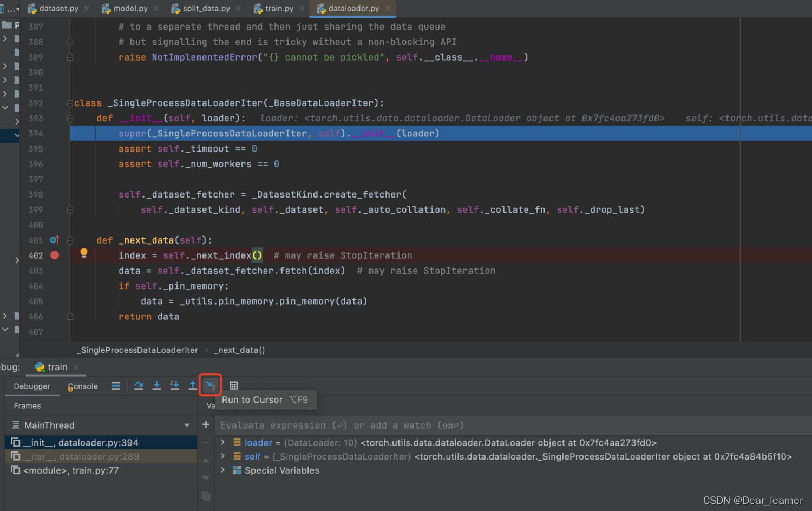Click 'assert self._num_workers == 0' line

199,164
